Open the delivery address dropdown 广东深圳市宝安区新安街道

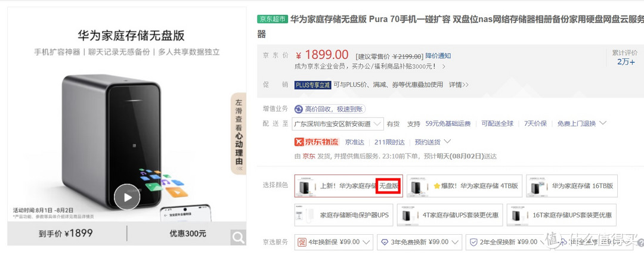[338, 123]
